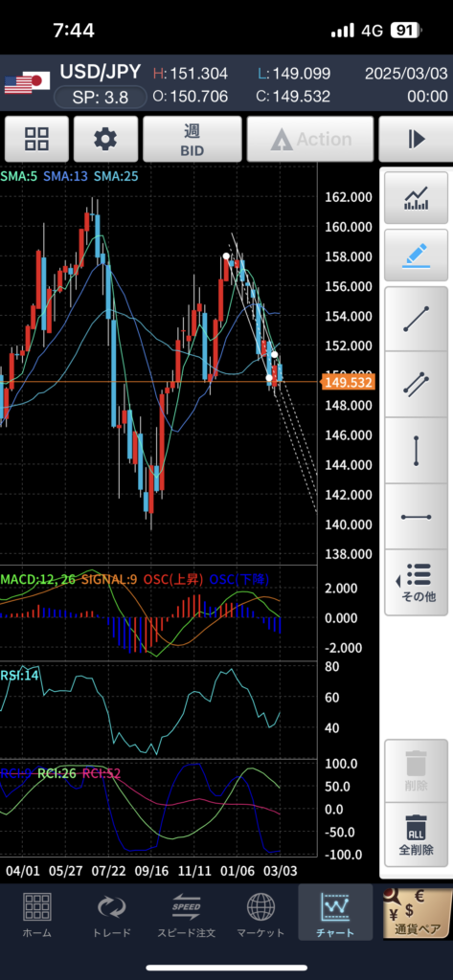Open chart settings gear
The height and width of the screenshot is (980, 453).
coord(105,140)
